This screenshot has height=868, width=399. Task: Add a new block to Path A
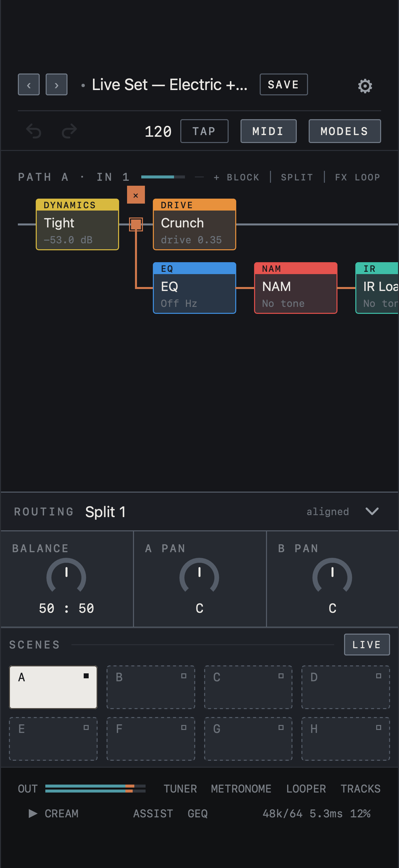236,177
